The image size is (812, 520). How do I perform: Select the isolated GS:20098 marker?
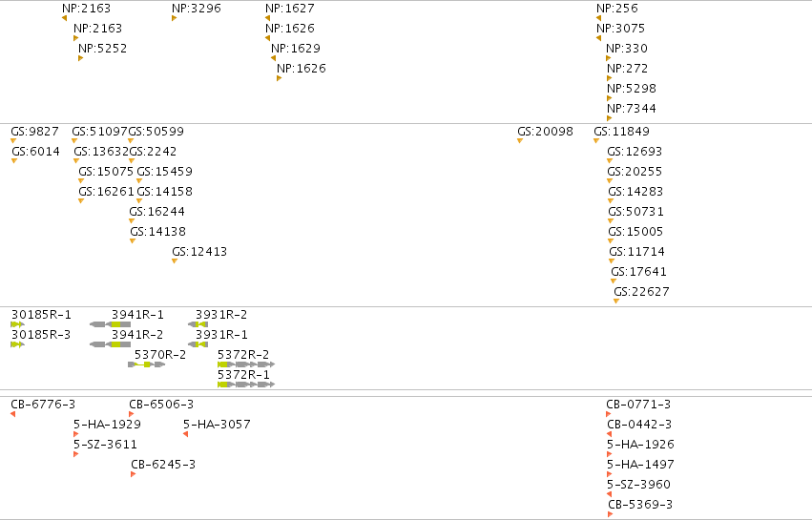520,141
